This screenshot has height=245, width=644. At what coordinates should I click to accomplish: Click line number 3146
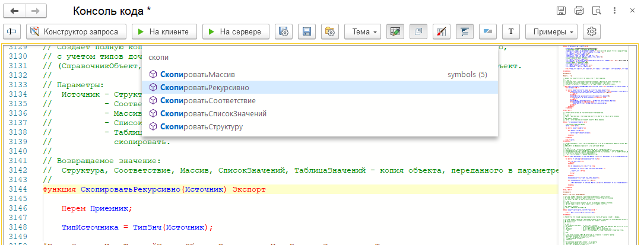(17, 208)
